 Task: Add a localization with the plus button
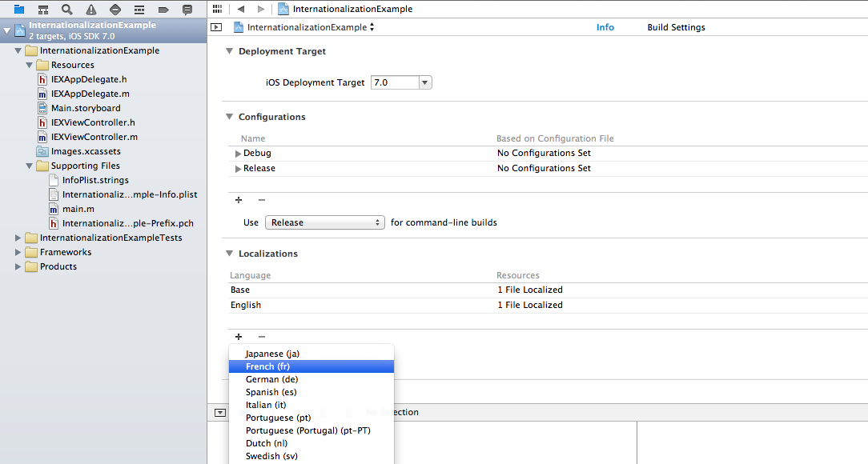(239, 336)
